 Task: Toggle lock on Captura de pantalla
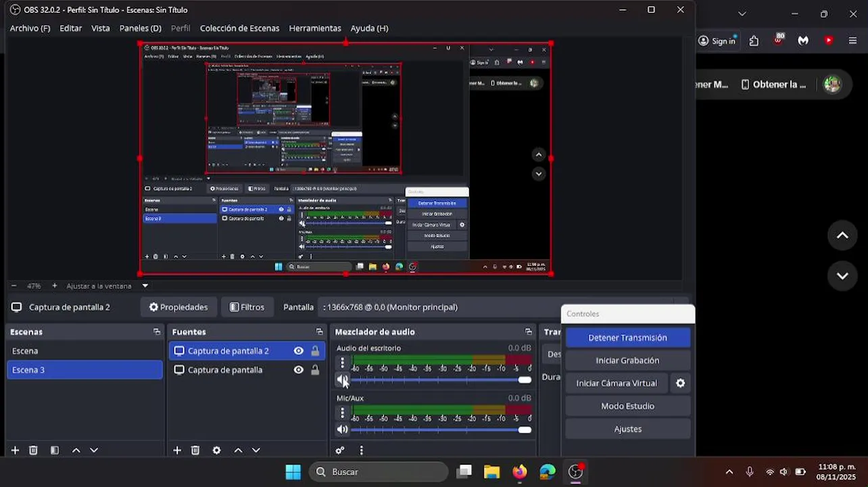click(x=315, y=370)
